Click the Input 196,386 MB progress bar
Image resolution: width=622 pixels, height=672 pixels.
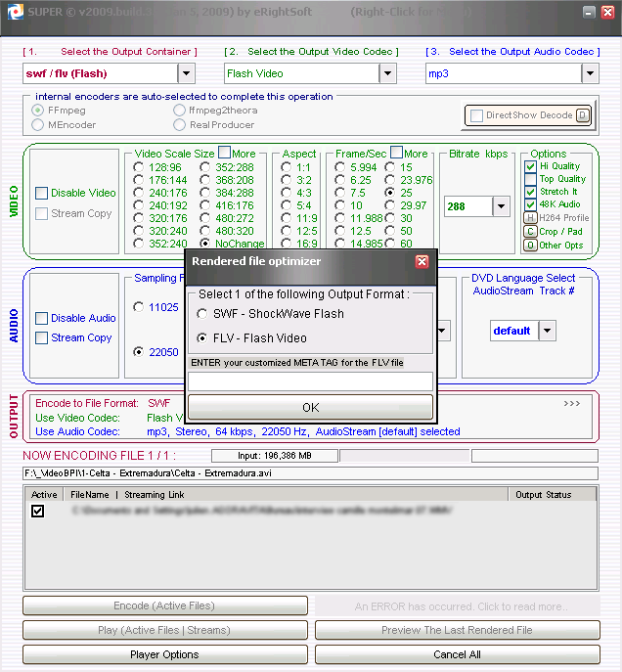pos(275,456)
